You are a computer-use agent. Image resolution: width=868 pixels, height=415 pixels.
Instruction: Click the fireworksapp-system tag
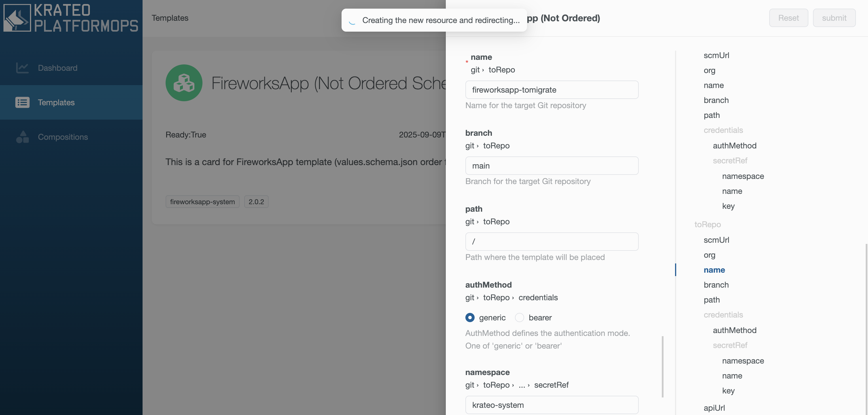202,202
